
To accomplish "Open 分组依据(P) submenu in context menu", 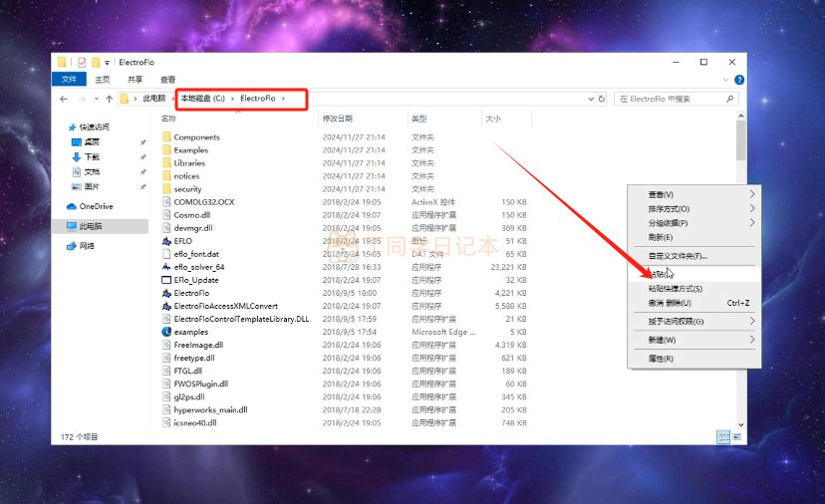I will [x=694, y=223].
